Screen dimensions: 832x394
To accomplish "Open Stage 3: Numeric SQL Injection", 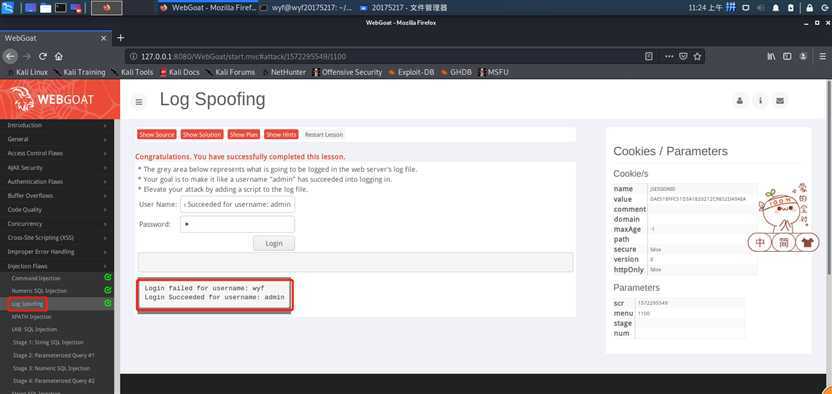I will point(51,368).
